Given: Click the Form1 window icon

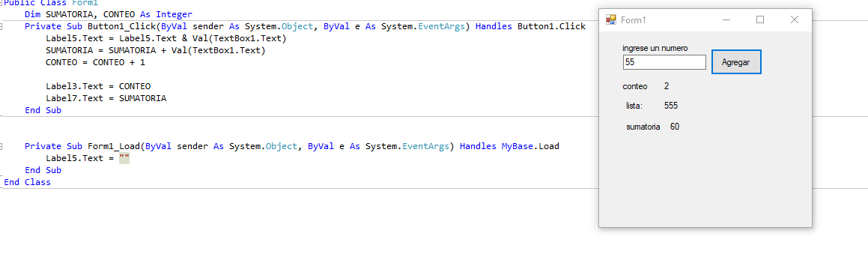Looking at the screenshot, I should tap(611, 20).
